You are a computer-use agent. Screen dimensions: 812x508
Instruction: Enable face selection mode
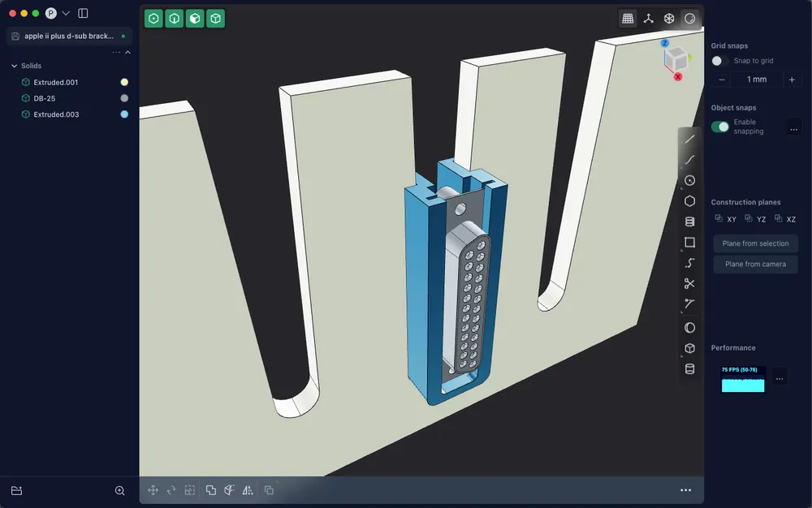tap(195, 19)
